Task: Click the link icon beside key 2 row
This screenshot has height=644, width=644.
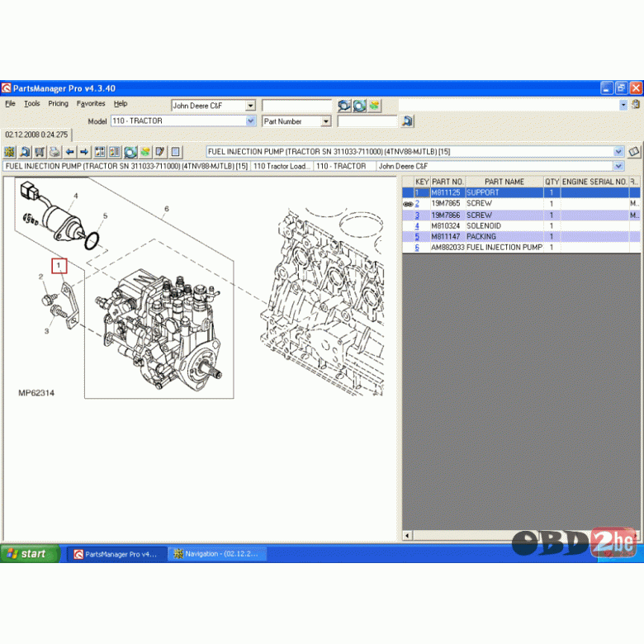Action: click(x=408, y=204)
